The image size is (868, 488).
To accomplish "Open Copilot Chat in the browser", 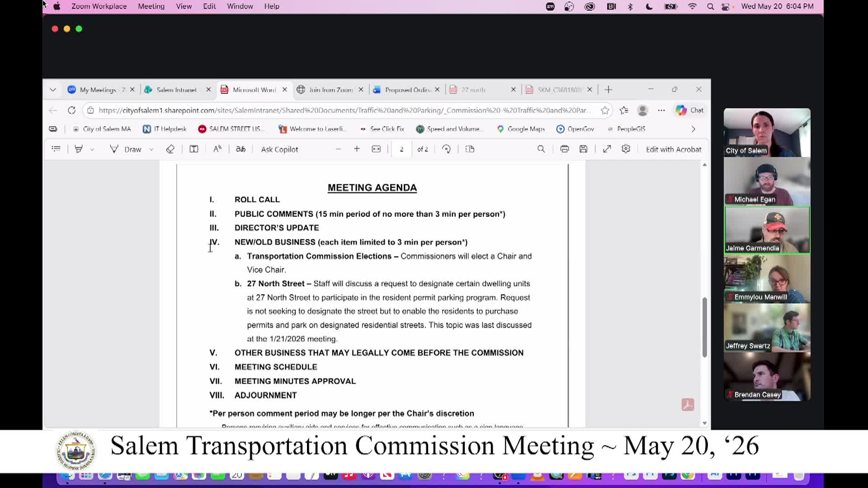I will coord(689,110).
